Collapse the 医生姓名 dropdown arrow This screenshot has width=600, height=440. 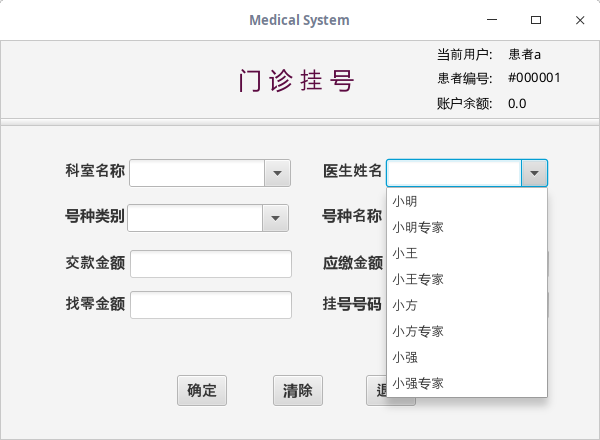535,174
